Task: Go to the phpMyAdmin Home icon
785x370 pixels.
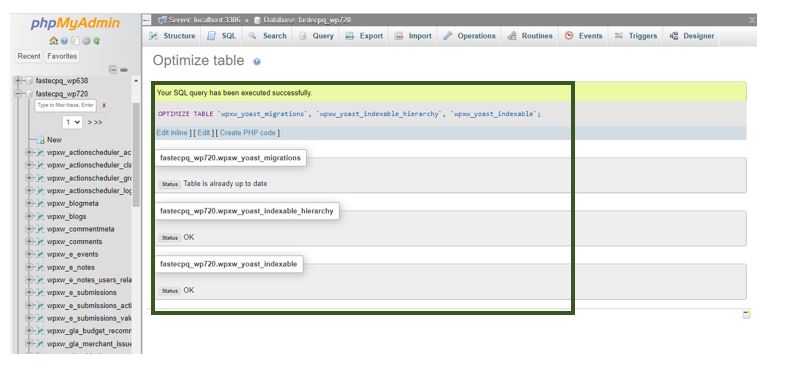Action: point(54,41)
